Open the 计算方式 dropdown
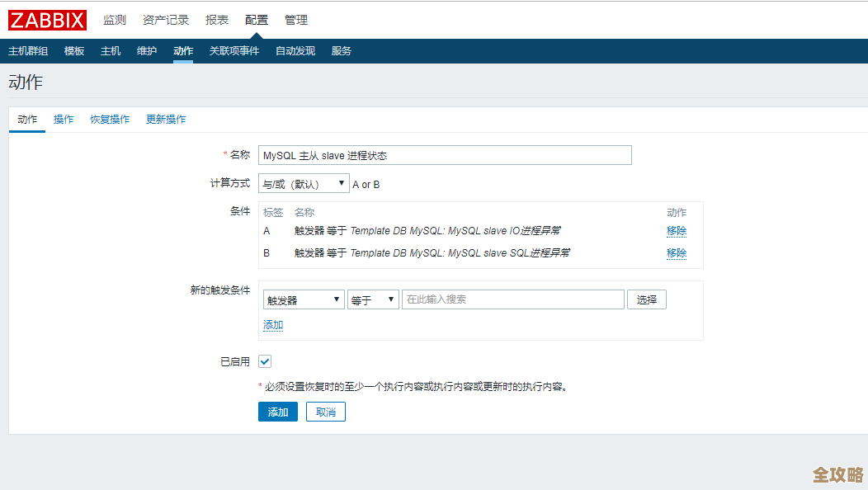This screenshot has height=490, width=868. pos(303,183)
